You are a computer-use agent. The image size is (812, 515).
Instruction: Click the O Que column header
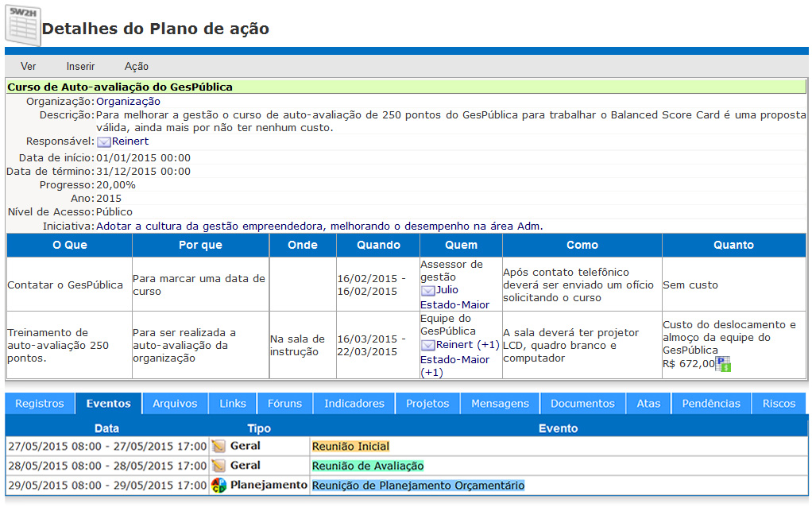click(69, 246)
